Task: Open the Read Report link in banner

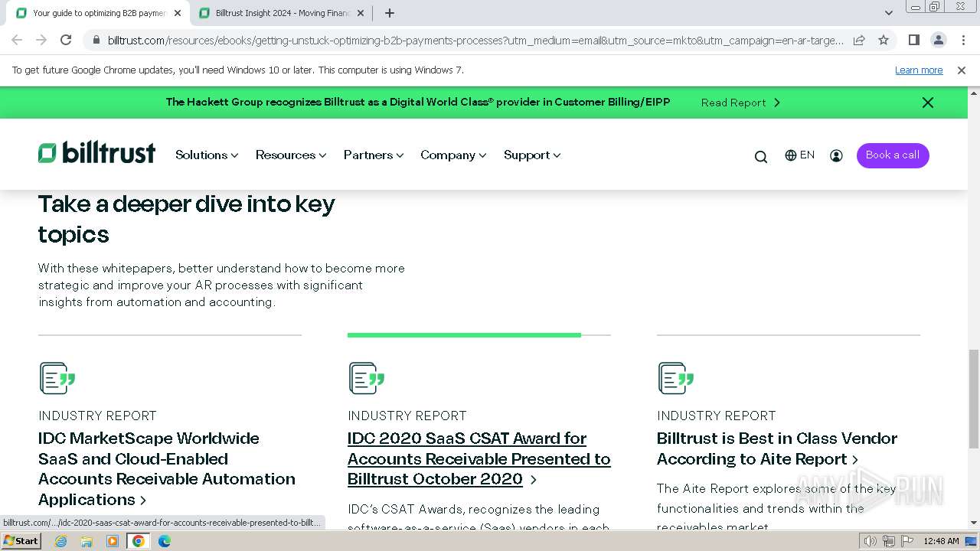Action: point(740,103)
